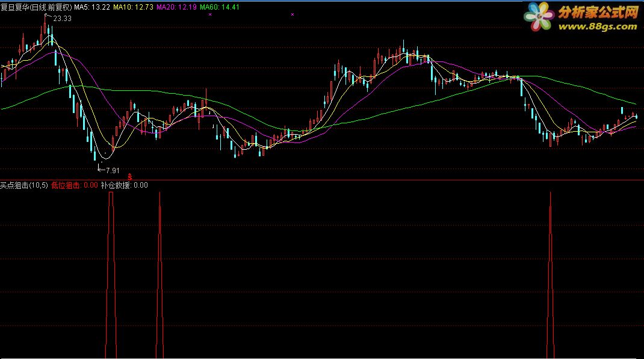Click the red S marker below the chart
The height and width of the screenshot is (359, 644).
coord(130,177)
